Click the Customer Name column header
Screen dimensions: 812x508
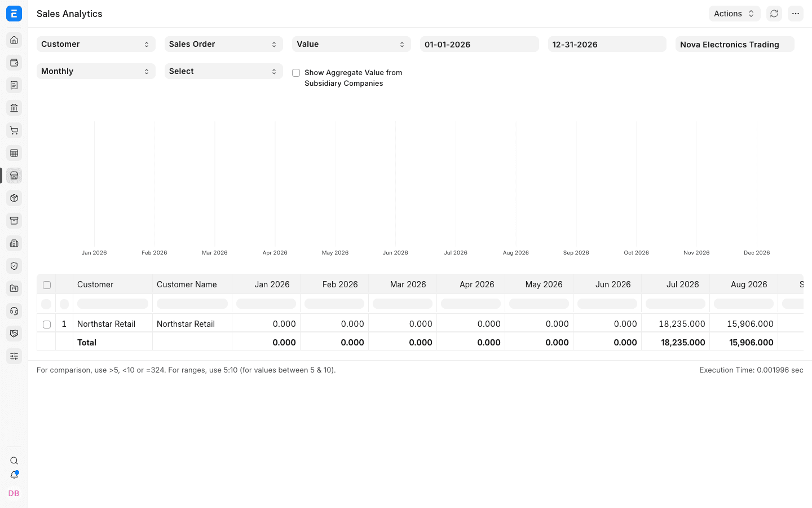192,284
